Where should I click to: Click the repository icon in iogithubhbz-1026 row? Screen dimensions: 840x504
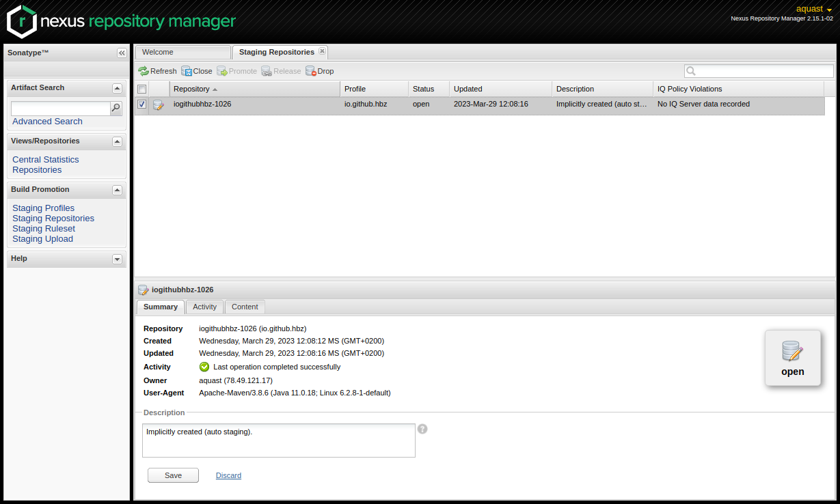click(x=159, y=104)
